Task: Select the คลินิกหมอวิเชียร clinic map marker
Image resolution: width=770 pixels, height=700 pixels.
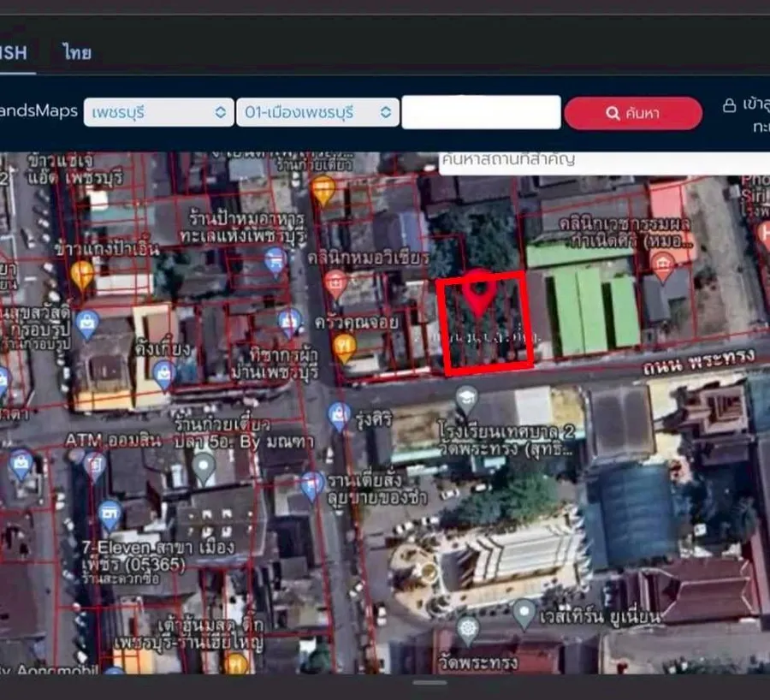Action: [336, 284]
